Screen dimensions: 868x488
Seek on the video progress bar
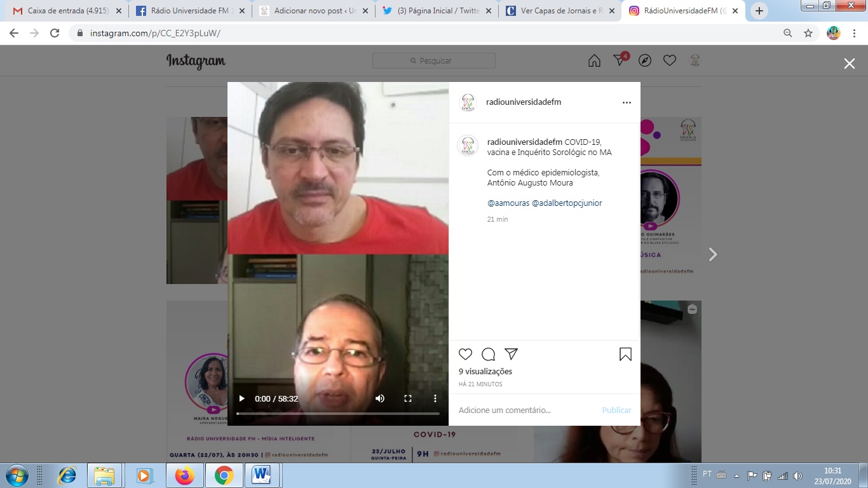338,414
